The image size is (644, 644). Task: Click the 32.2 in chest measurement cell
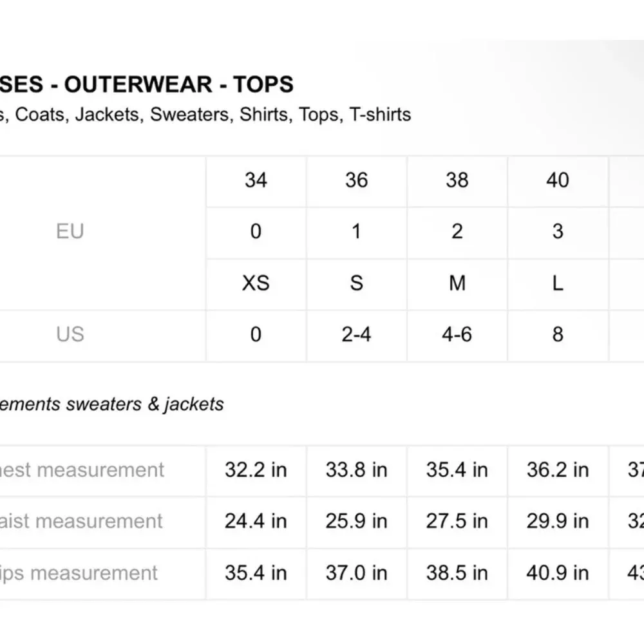(x=256, y=470)
